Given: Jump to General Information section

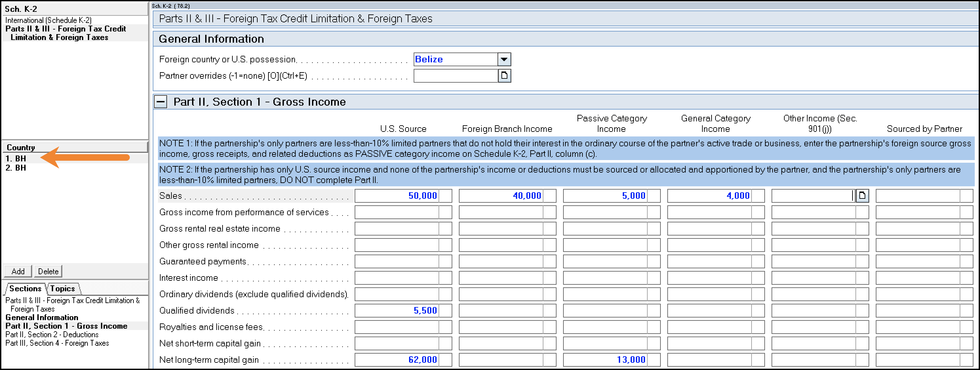Looking at the screenshot, I should 42,318.
